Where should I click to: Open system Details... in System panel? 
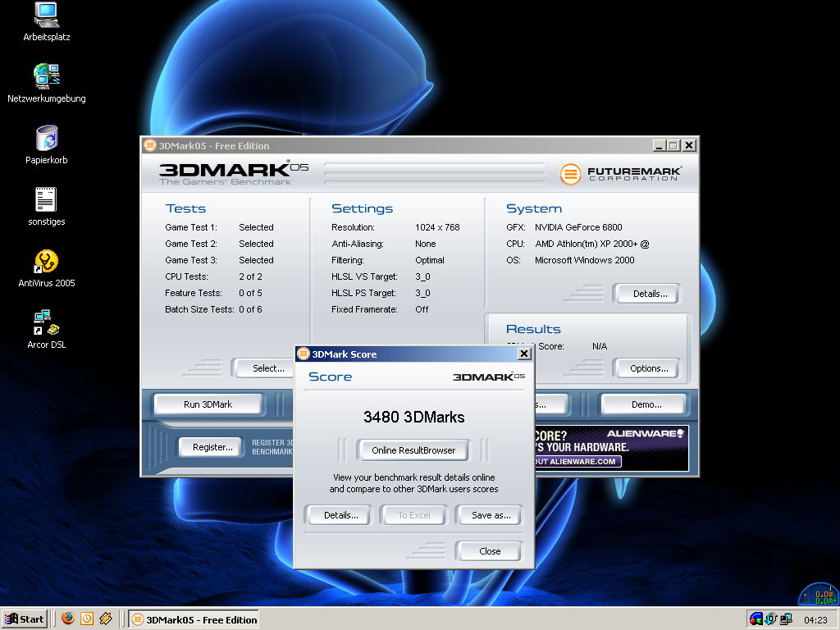point(647,294)
